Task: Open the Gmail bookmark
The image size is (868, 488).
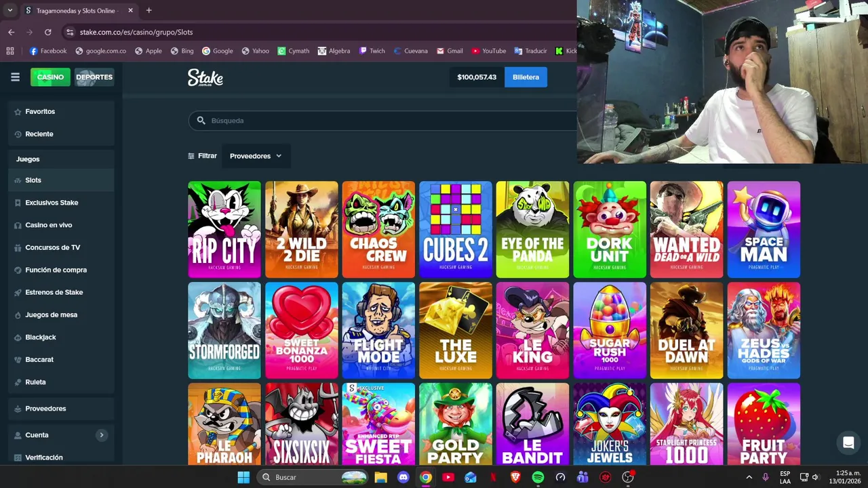Action: point(450,51)
